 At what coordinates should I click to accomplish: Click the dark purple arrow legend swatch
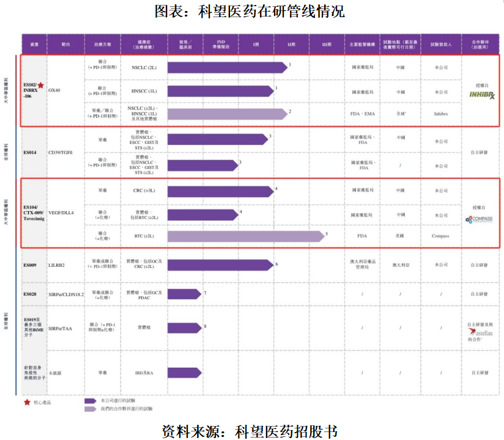[91, 401]
